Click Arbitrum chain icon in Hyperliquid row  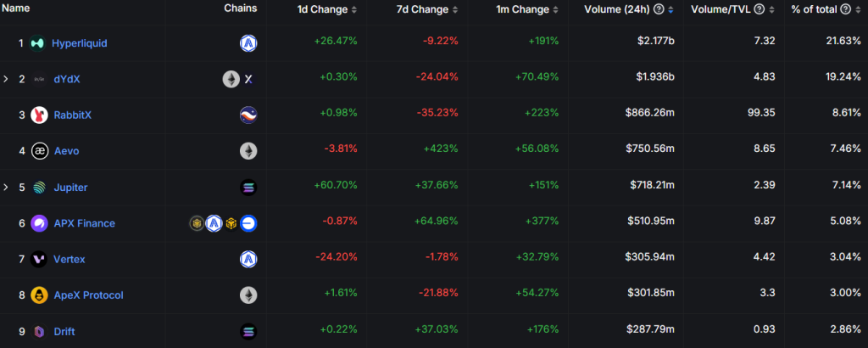248,43
